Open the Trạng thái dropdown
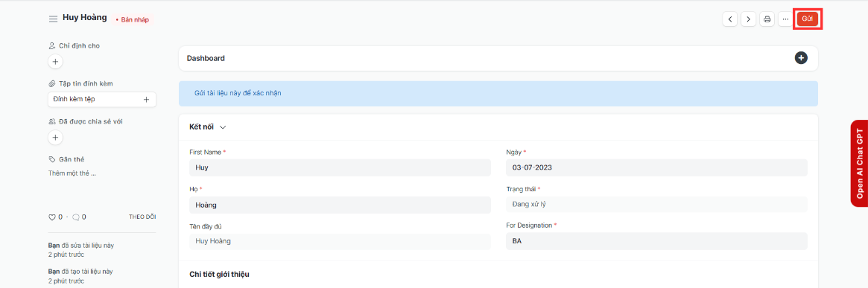 click(656, 204)
